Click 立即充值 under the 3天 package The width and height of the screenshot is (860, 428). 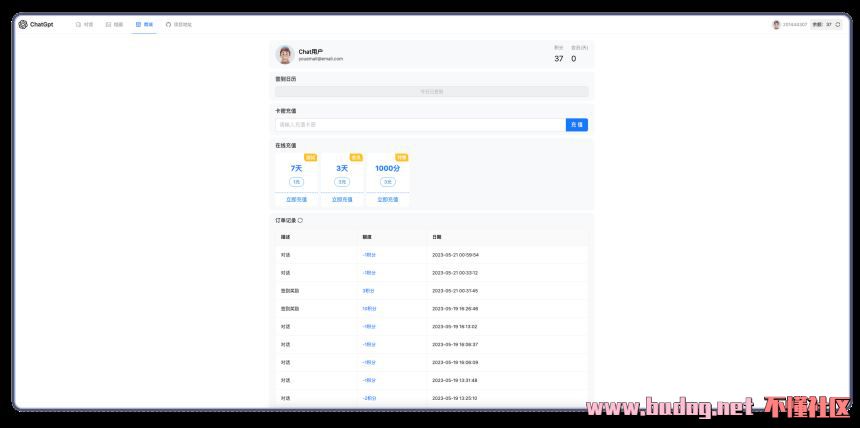(x=342, y=200)
